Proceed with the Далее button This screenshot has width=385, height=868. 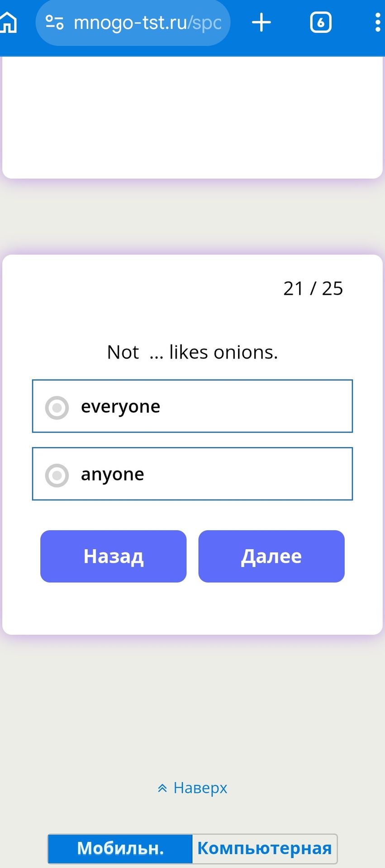point(271,556)
